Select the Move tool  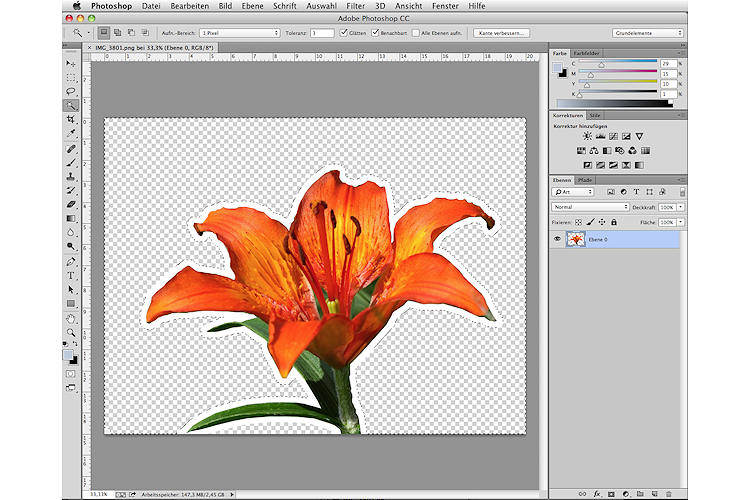[71, 63]
